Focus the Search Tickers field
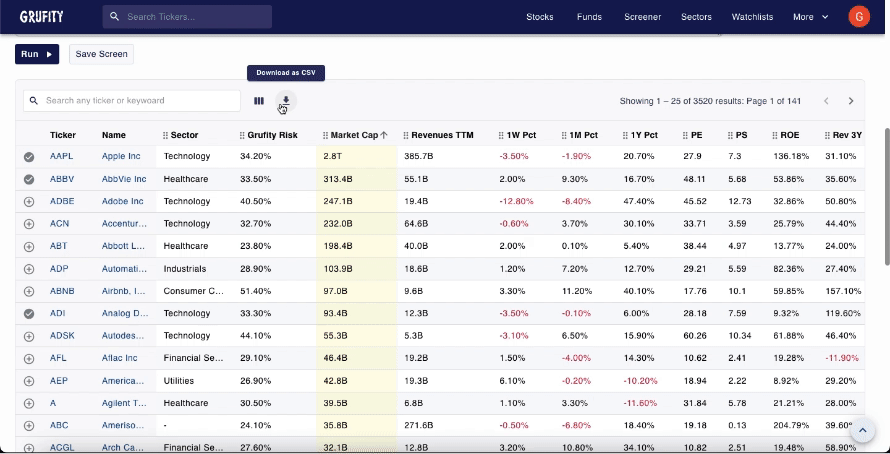 [x=195, y=17]
